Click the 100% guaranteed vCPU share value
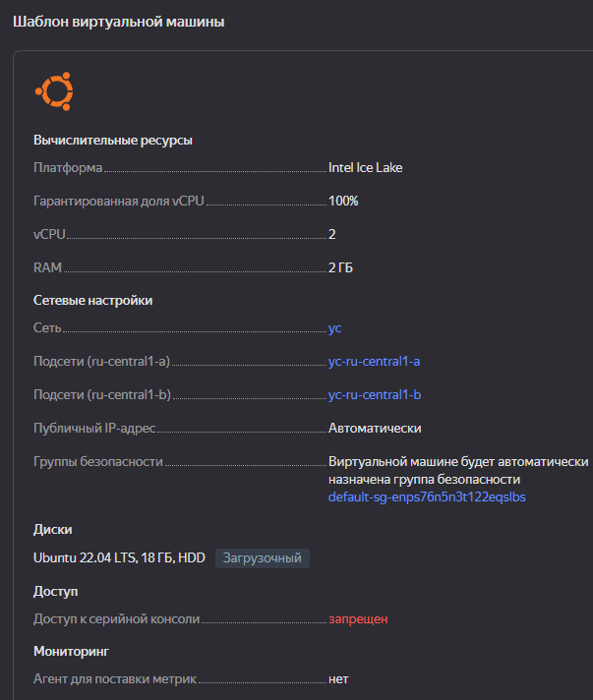Screen dimensions: 593x700 point(343,201)
